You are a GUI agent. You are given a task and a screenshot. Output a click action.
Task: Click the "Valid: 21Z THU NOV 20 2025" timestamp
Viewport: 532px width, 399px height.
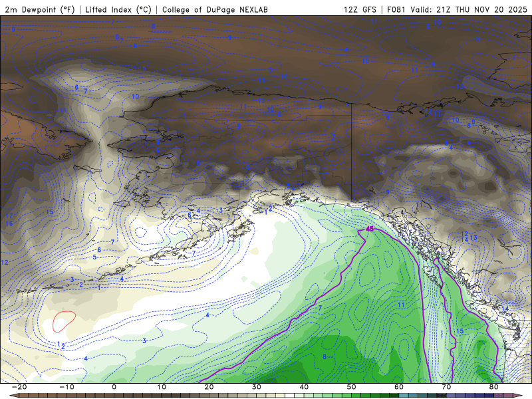[x=469, y=9]
